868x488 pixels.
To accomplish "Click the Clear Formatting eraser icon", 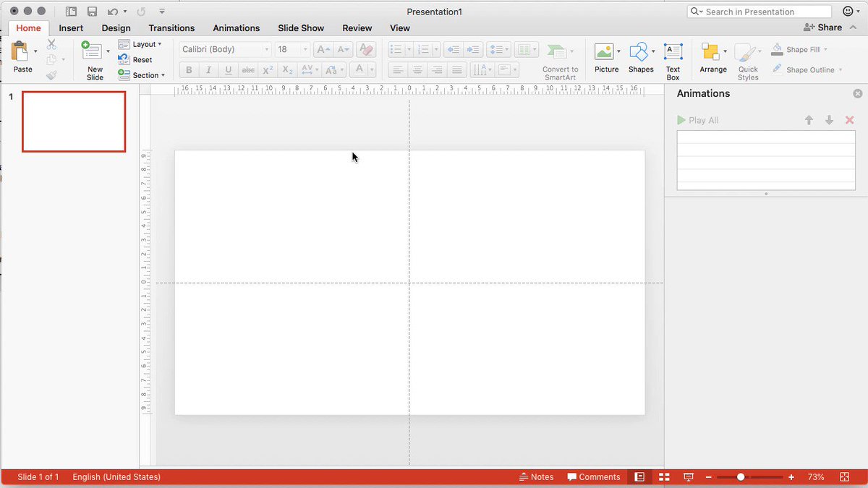I will pyautogui.click(x=366, y=50).
